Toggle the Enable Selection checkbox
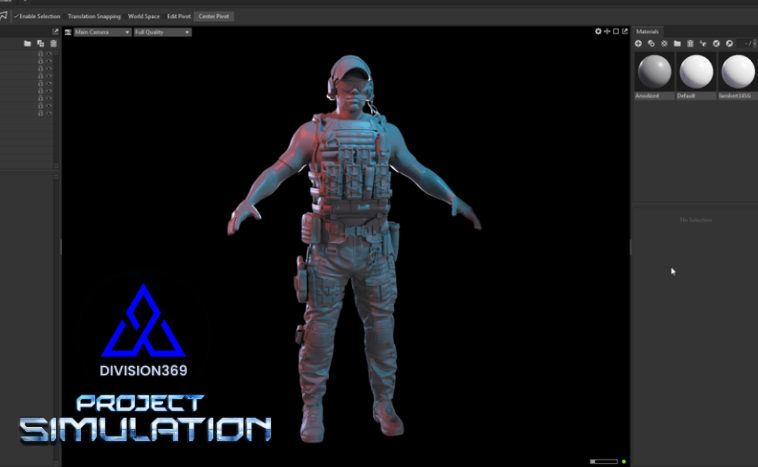 click(x=37, y=16)
